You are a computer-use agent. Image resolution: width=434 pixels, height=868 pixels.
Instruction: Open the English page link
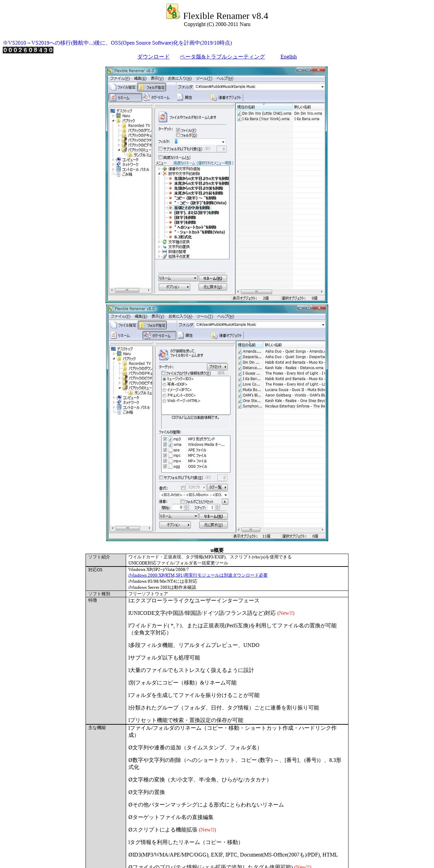coord(289,57)
